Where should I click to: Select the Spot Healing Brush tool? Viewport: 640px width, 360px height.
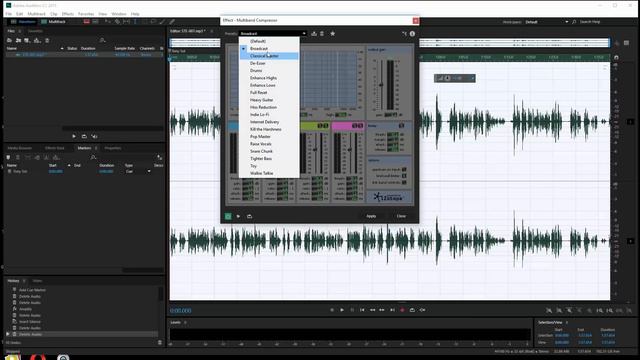click(x=172, y=22)
